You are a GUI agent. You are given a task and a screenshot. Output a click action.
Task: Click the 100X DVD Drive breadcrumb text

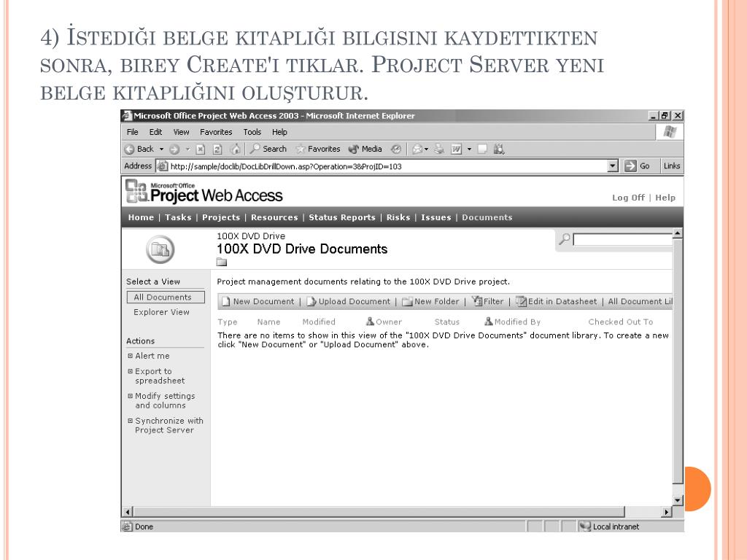pos(251,236)
